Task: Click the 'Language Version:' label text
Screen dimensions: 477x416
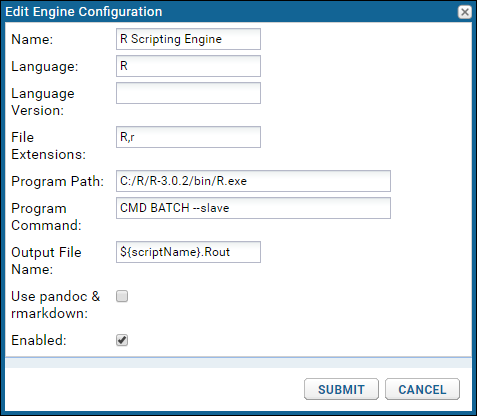Action: pos(43,102)
